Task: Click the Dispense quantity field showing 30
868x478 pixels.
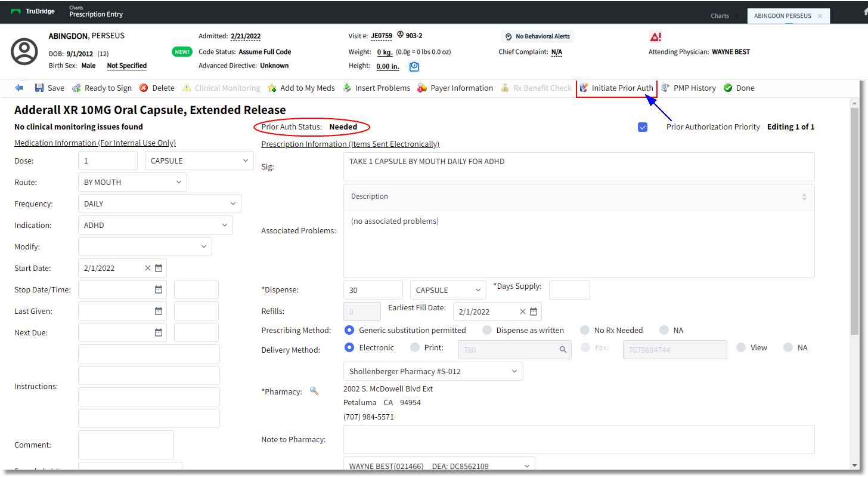Action: 373,290
